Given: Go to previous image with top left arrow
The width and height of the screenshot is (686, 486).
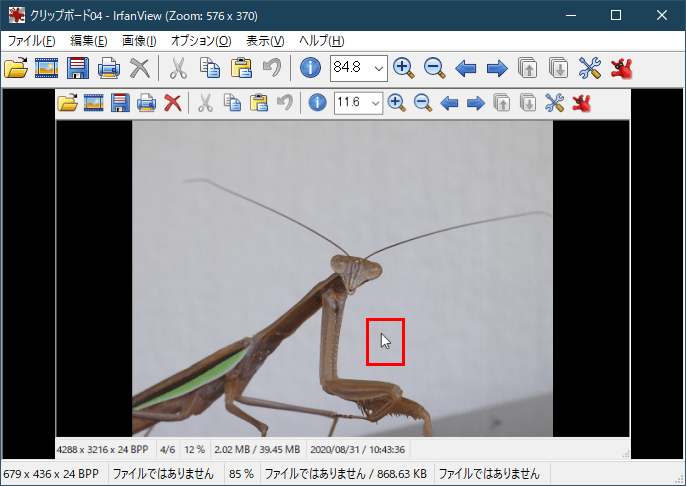Looking at the screenshot, I should coord(465,68).
